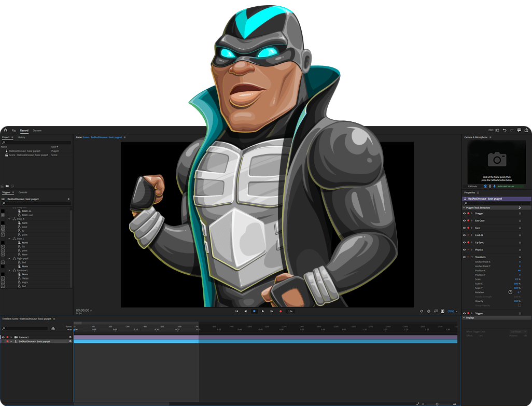This screenshot has height=406, width=532.
Task: Click the Calibrate button under the camera
Action: pos(472,186)
